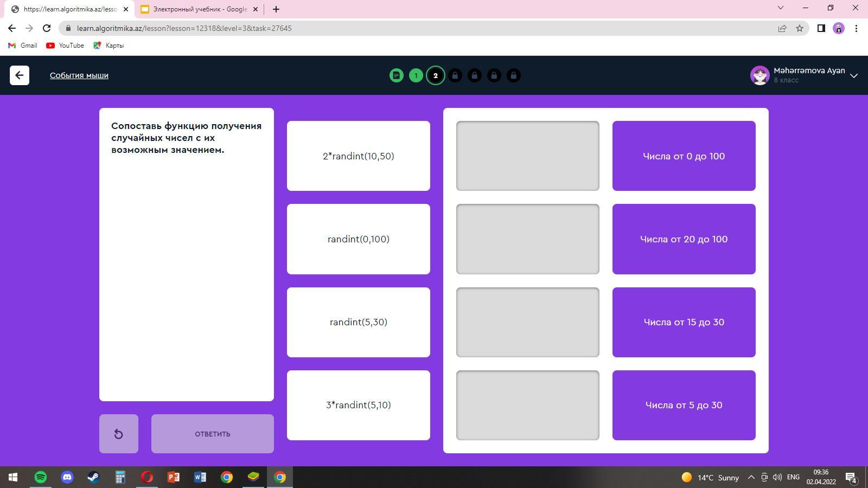Open the Windows Start menu
This screenshot has height=488, width=868.
(13, 477)
